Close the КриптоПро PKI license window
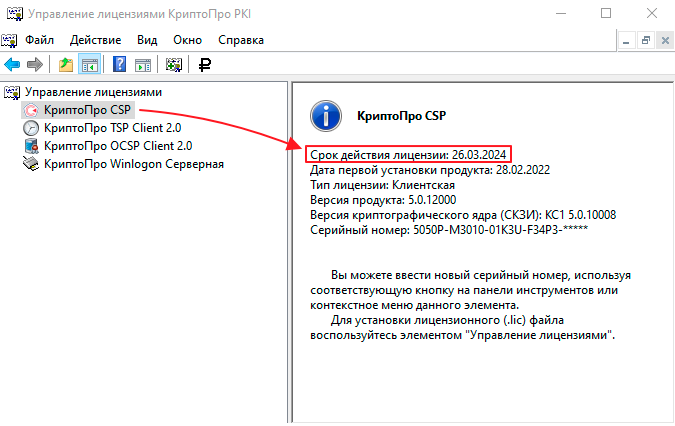This screenshot has width=675, height=426. pyautogui.click(x=652, y=13)
